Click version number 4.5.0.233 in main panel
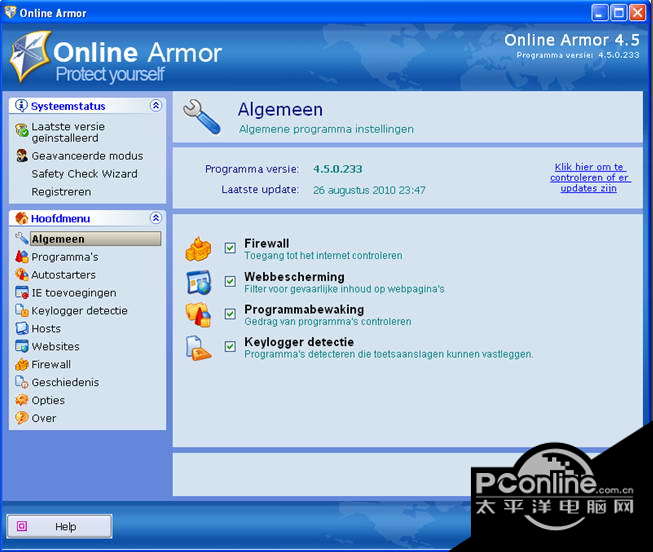 click(x=338, y=169)
